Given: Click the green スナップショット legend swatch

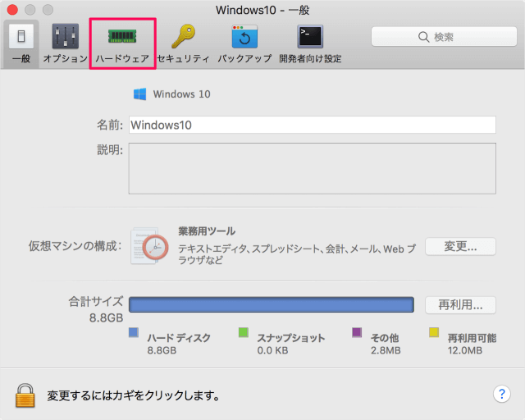Looking at the screenshot, I should pos(244,332).
